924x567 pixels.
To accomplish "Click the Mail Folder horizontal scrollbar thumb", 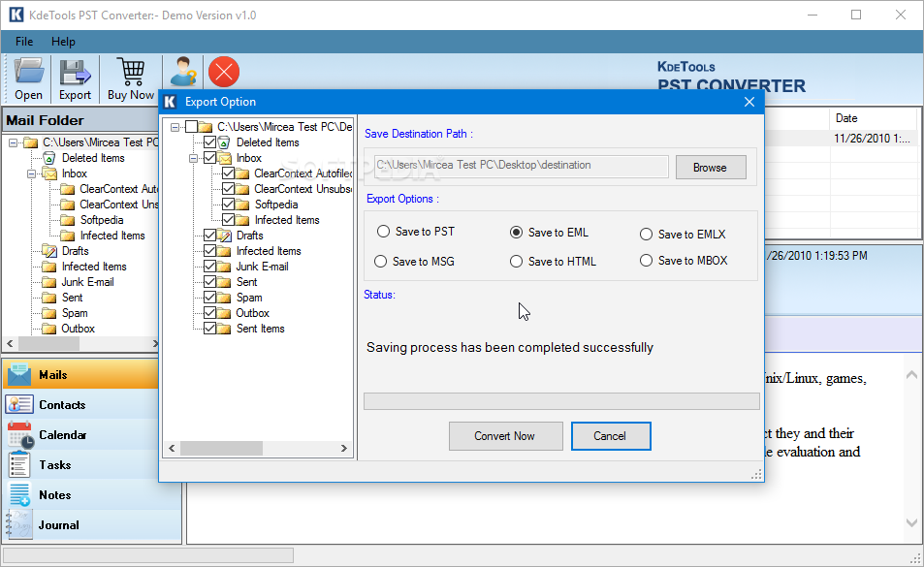I will [x=48, y=343].
